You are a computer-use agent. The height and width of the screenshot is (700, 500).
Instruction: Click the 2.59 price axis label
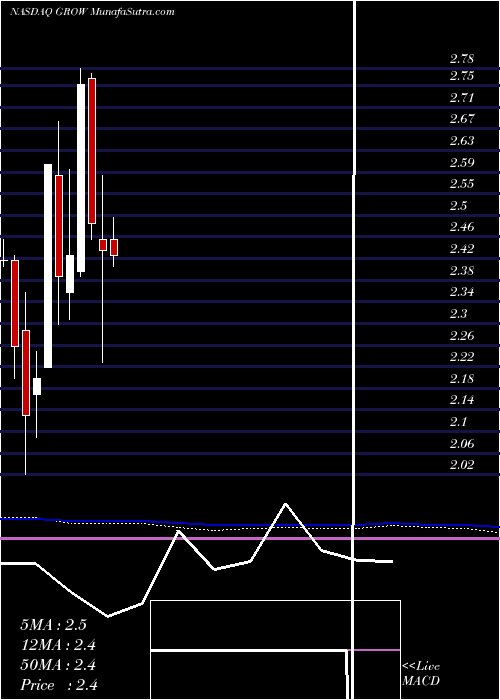(462, 162)
